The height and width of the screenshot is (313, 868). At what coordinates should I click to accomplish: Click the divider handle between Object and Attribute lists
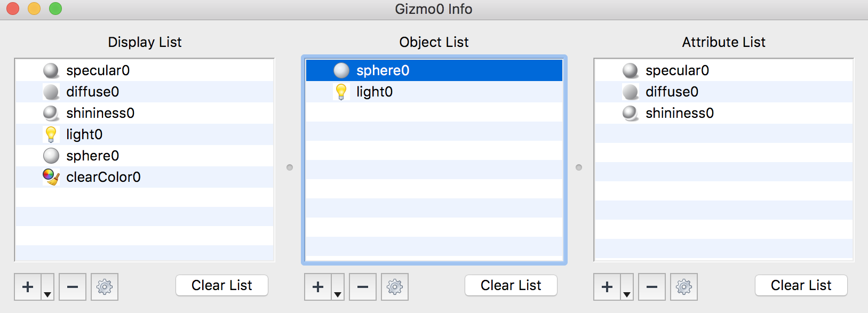(579, 167)
